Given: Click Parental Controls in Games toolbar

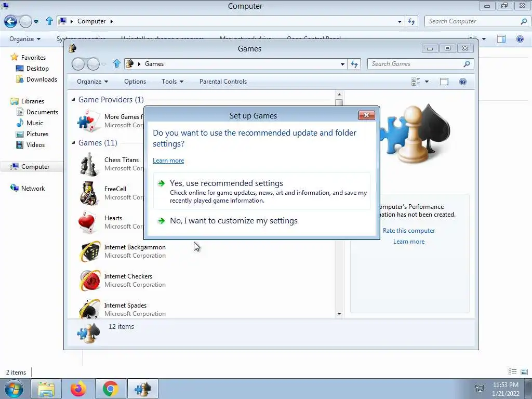Looking at the screenshot, I should tap(223, 82).
